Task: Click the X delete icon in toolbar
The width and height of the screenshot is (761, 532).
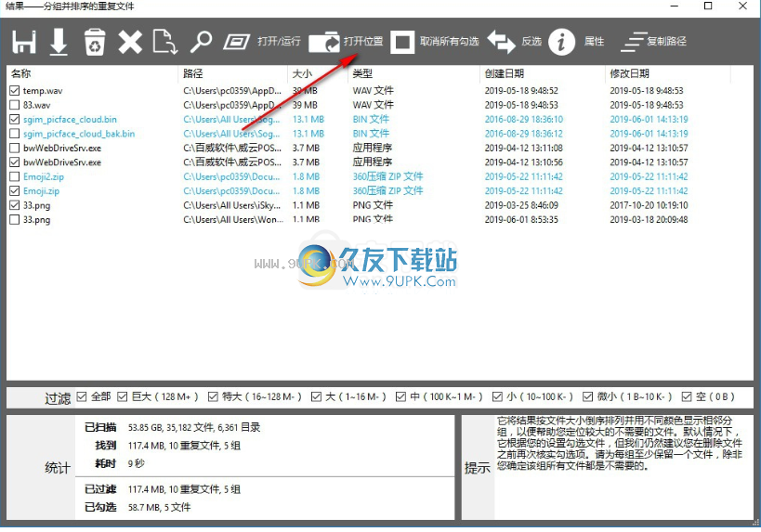Action: click(x=130, y=42)
